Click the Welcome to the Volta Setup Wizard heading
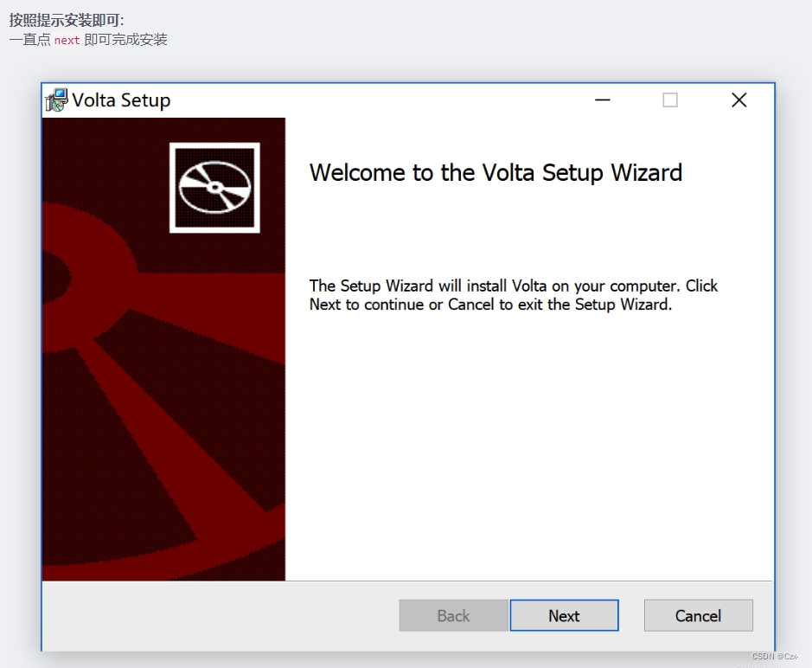812x668 pixels. [x=496, y=173]
